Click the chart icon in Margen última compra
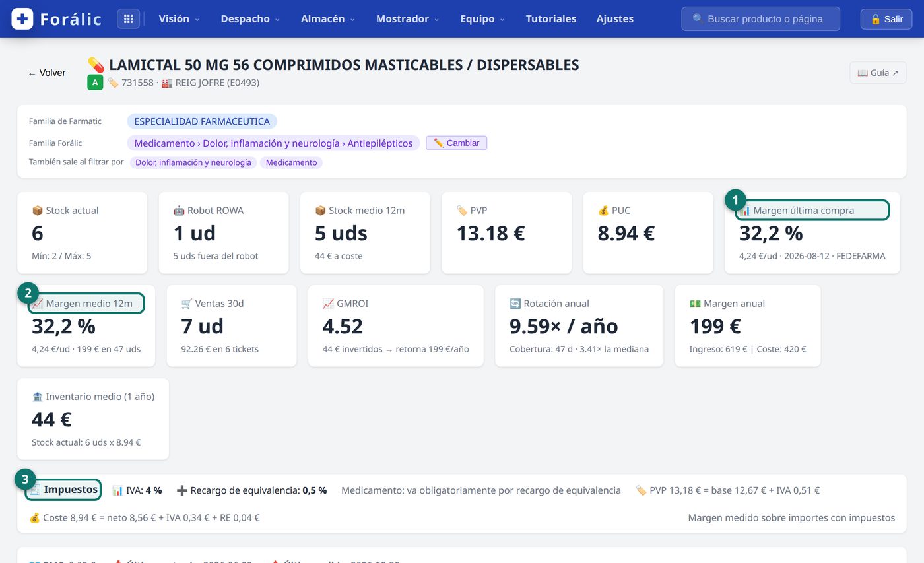Screen dimensions: 924x563 (744, 211)
